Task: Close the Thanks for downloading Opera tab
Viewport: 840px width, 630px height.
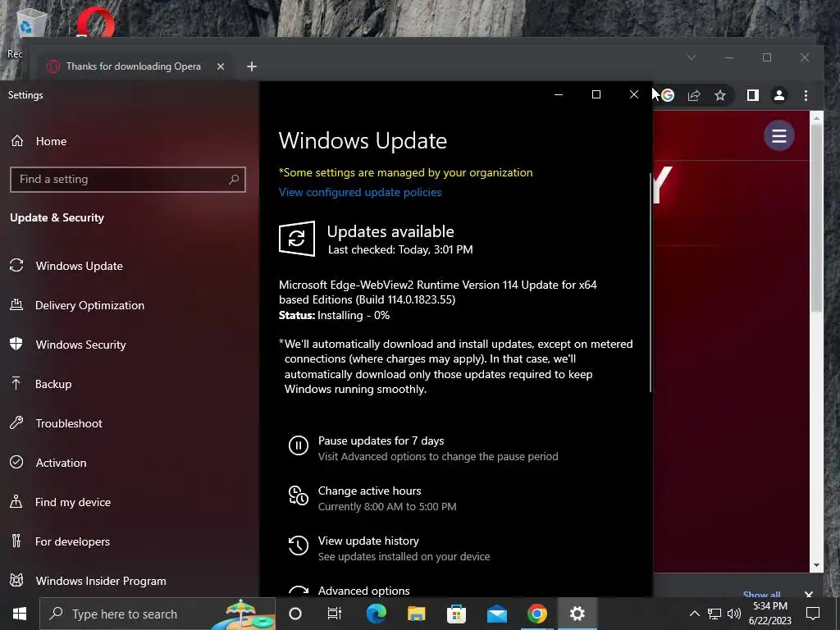Action: (x=221, y=66)
